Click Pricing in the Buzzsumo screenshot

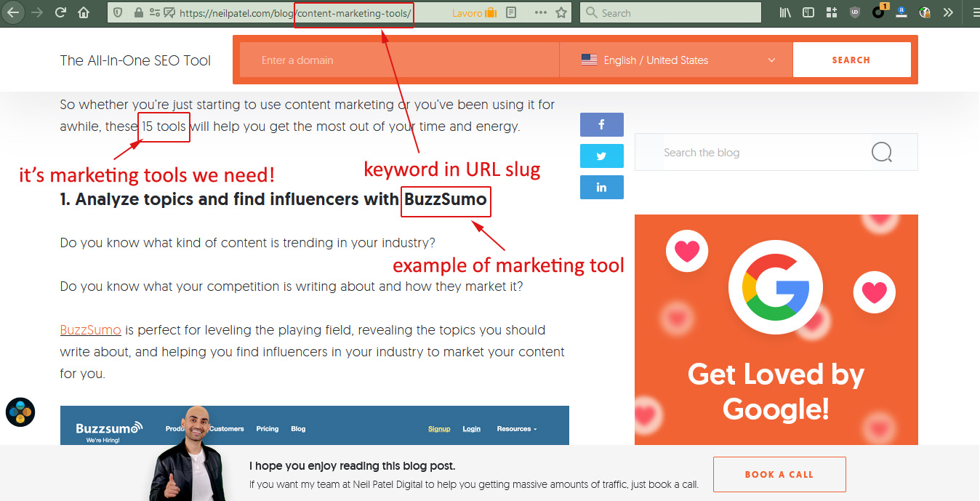click(267, 429)
